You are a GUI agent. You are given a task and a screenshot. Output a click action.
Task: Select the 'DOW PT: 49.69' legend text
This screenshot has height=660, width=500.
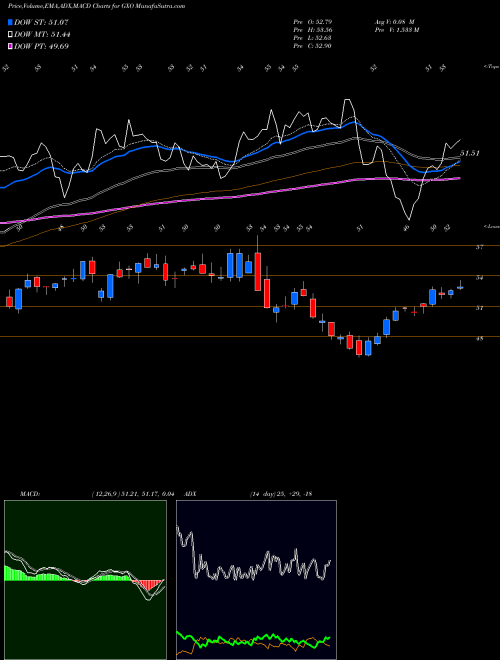point(42,46)
